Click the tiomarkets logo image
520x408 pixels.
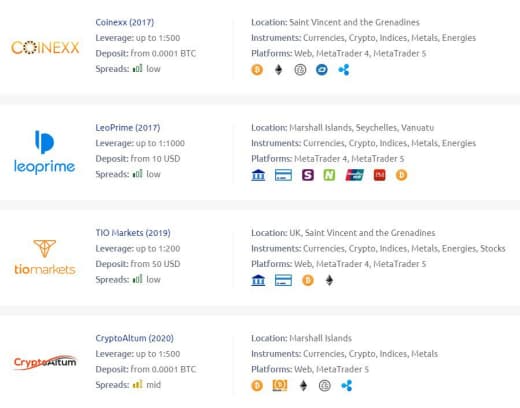tap(45, 257)
